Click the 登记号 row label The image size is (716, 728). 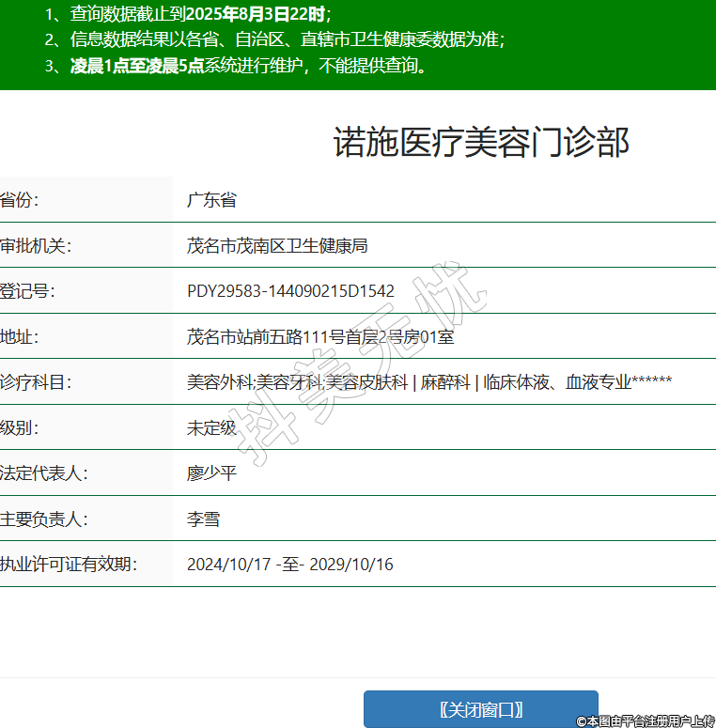coord(28,291)
